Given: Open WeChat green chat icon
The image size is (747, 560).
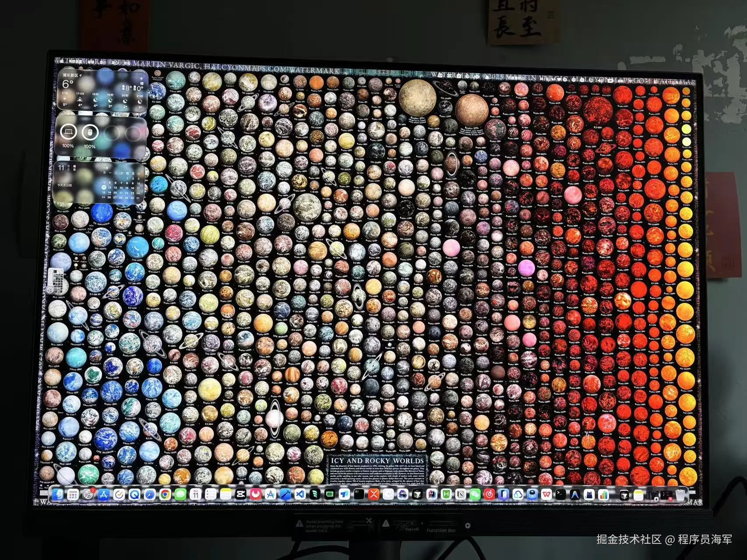Looking at the screenshot, I should pos(475,494).
